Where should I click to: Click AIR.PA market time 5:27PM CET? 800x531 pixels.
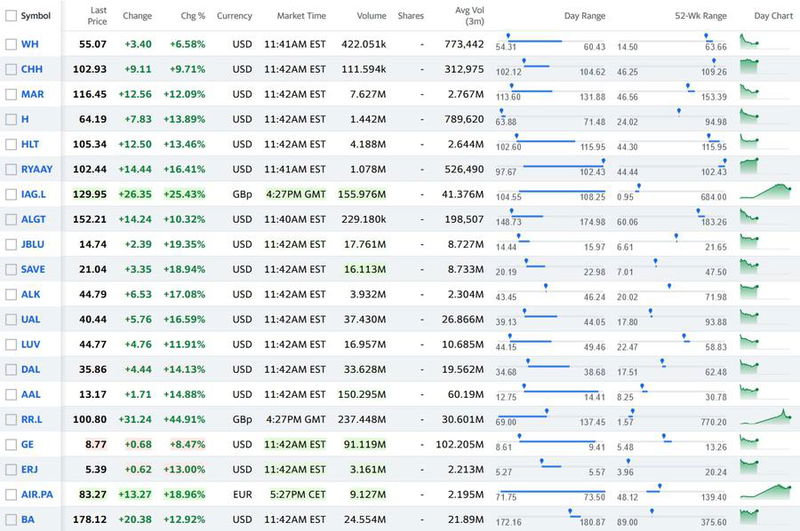pyautogui.click(x=298, y=494)
